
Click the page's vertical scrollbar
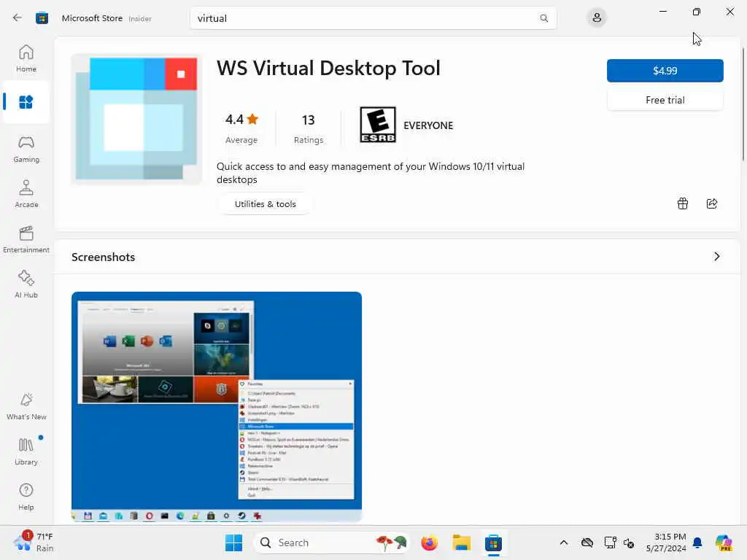pos(743,105)
